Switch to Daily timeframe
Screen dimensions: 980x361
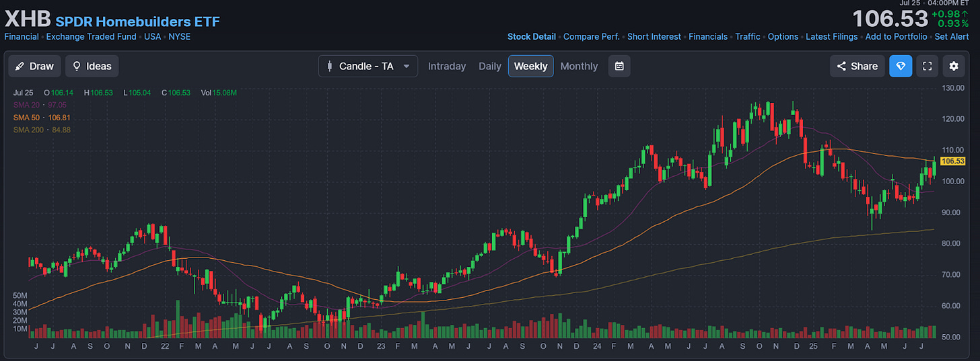tap(490, 66)
